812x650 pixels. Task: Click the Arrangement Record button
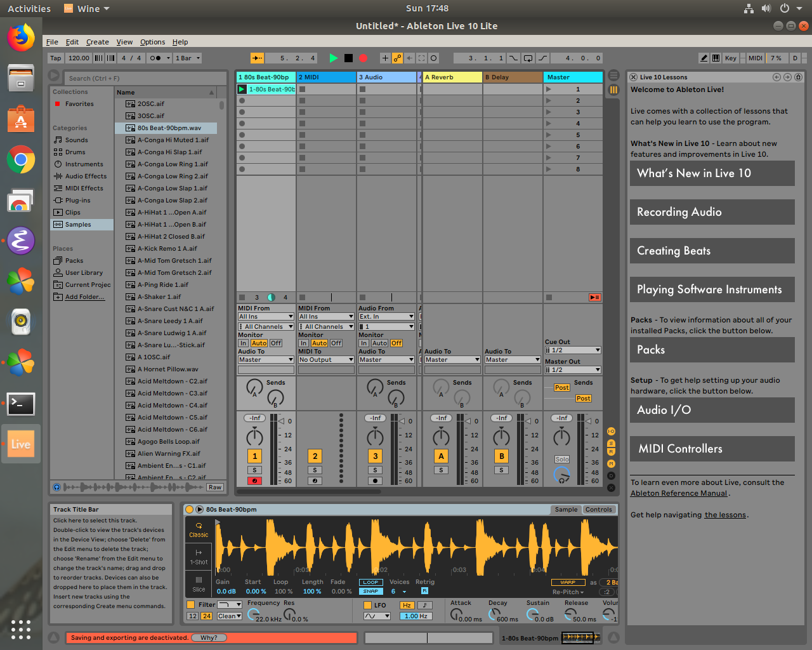[x=363, y=58]
